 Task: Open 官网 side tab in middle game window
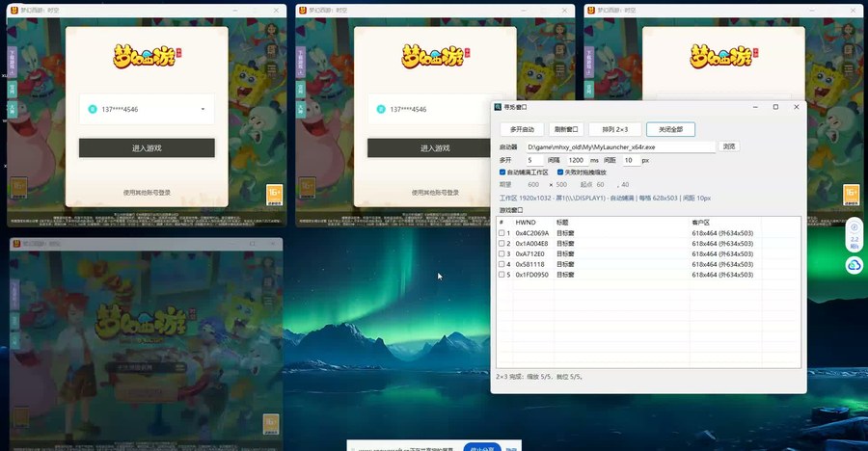click(301, 89)
